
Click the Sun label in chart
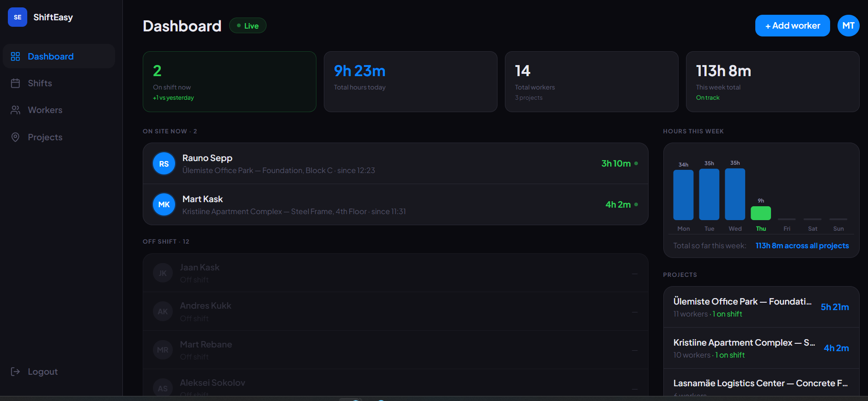coord(838,228)
